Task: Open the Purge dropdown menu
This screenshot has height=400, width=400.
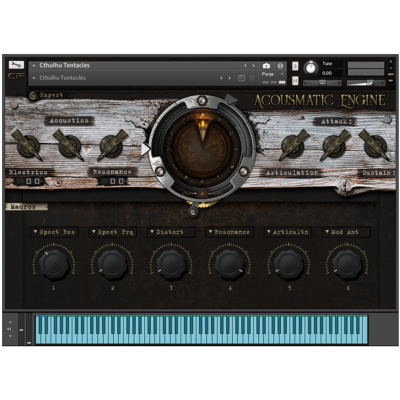Action: point(272,74)
